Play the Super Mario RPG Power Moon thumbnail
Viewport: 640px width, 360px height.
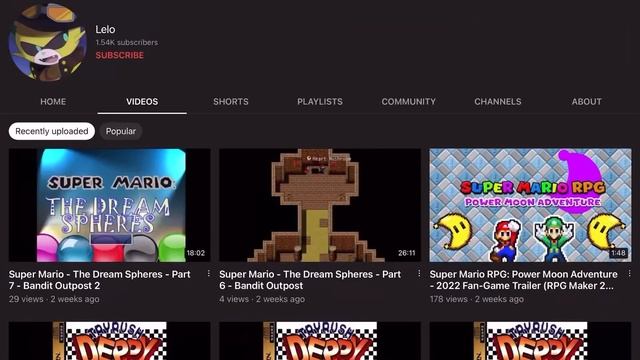pos(530,205)
